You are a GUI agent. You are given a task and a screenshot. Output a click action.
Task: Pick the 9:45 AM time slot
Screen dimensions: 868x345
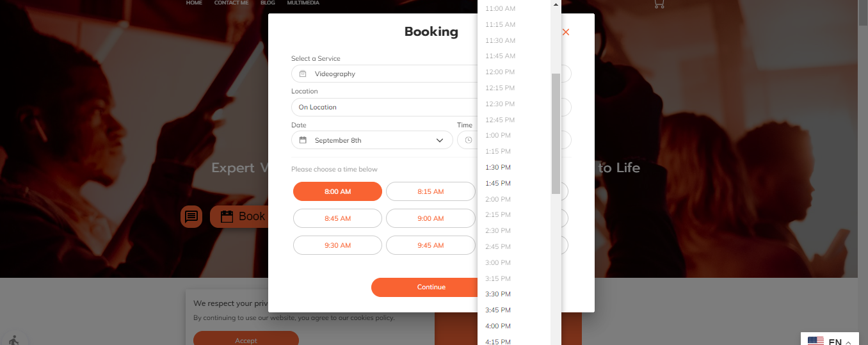click(430, 245)
